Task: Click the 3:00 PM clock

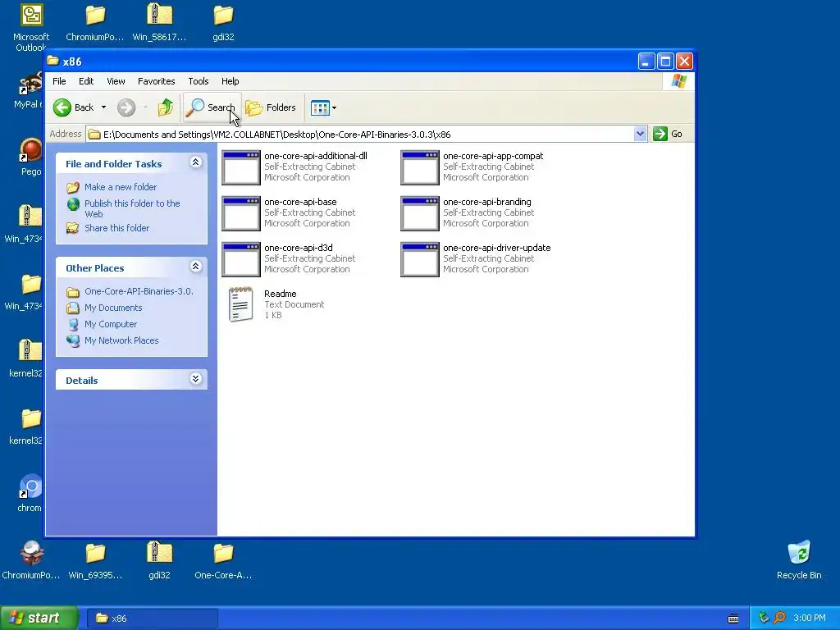Action: click(x=810, y=619)
